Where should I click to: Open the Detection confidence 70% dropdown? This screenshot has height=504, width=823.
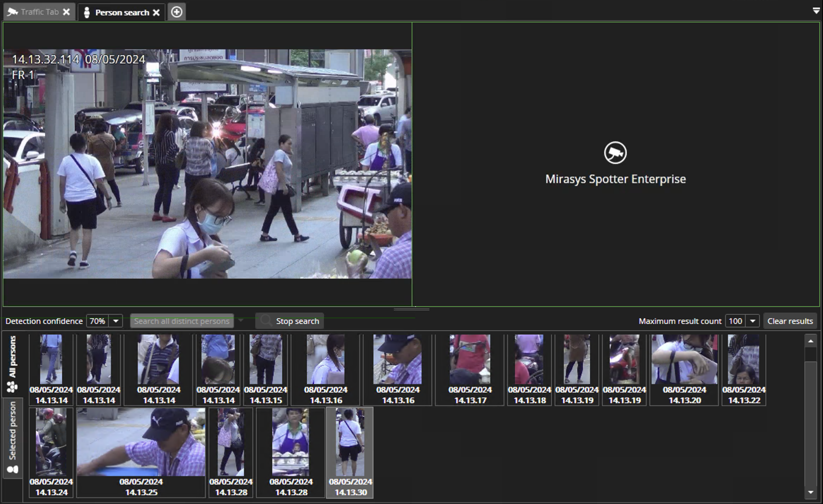[x=116, y=321]
